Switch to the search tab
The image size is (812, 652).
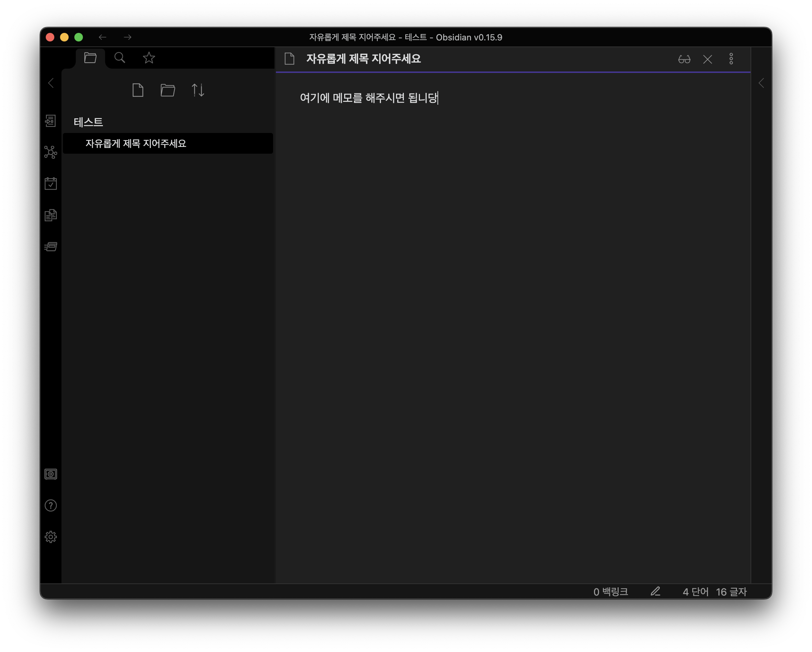point(120,58)
